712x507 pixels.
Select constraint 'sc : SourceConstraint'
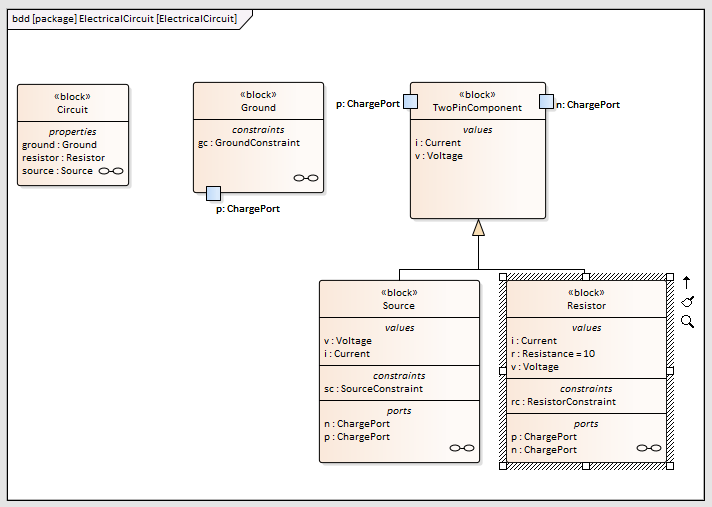[373, 389]
